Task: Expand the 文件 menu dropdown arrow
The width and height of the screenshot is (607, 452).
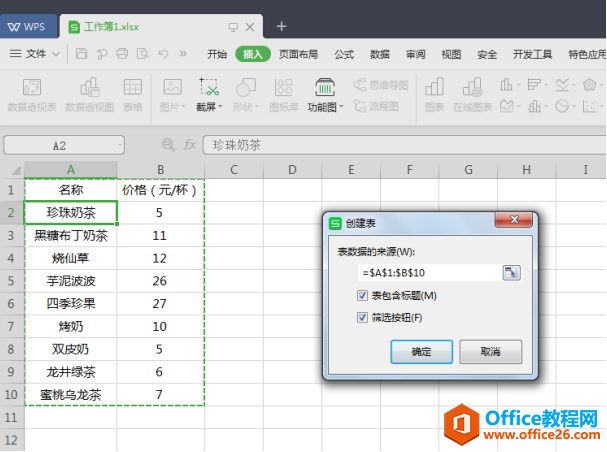Action: (x=56, y=54)
